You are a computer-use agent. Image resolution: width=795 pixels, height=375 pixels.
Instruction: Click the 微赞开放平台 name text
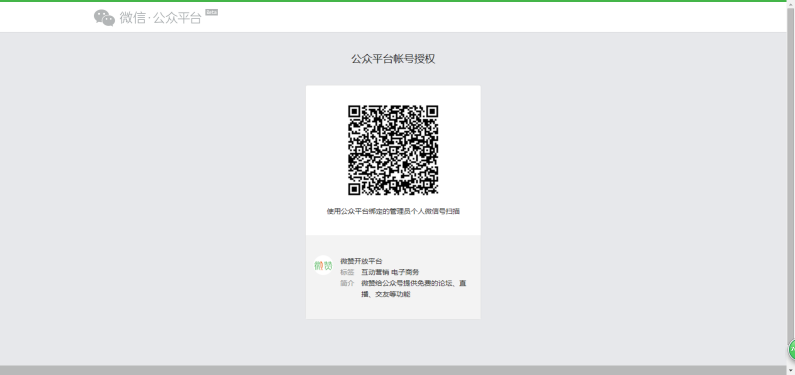[361, 261]
